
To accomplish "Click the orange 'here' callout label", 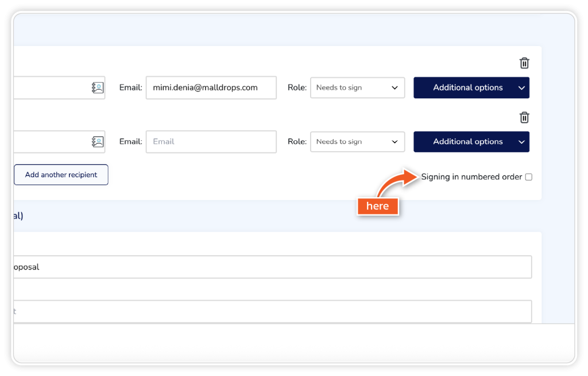I will coord(377,206).
